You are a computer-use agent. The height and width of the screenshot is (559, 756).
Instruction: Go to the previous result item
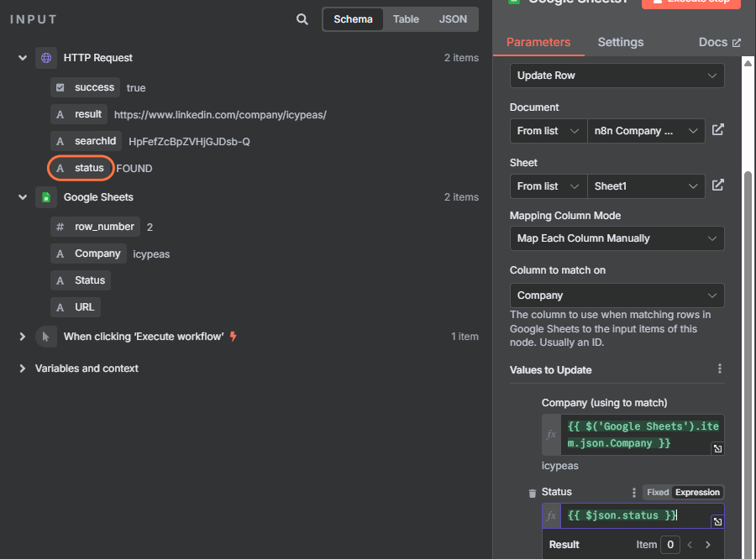point(690,545)
